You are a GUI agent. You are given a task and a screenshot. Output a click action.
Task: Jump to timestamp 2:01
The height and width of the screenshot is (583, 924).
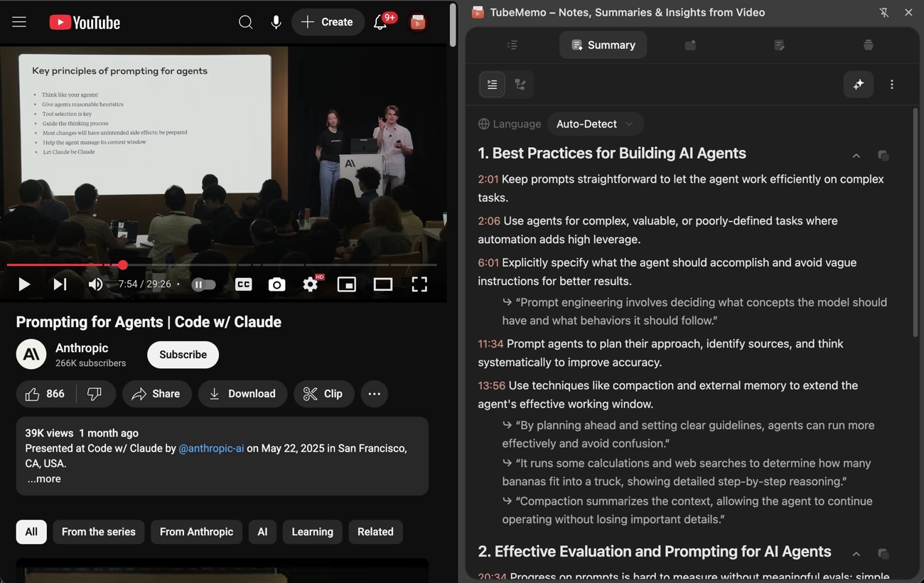click(488, 179)
